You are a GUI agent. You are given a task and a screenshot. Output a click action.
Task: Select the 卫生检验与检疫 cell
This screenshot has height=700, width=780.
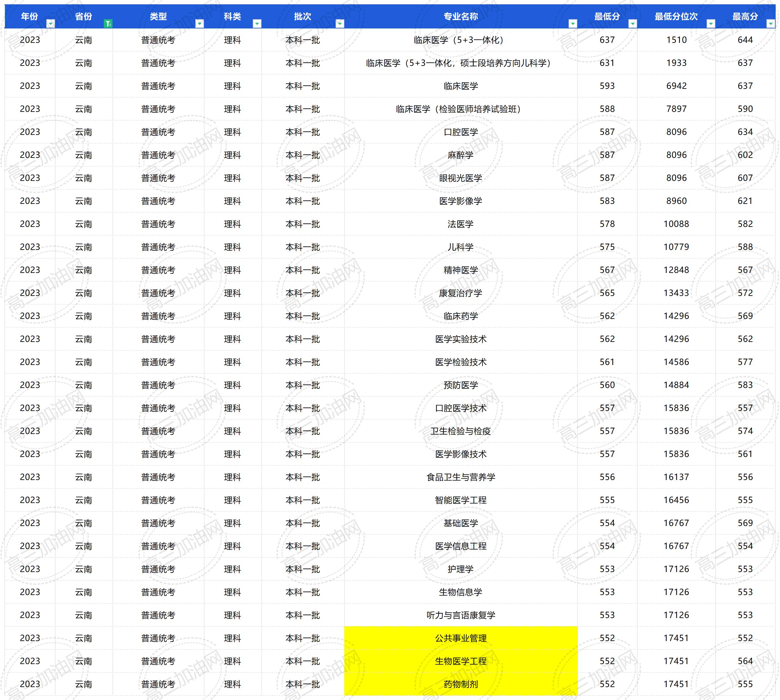coord(461,431)
